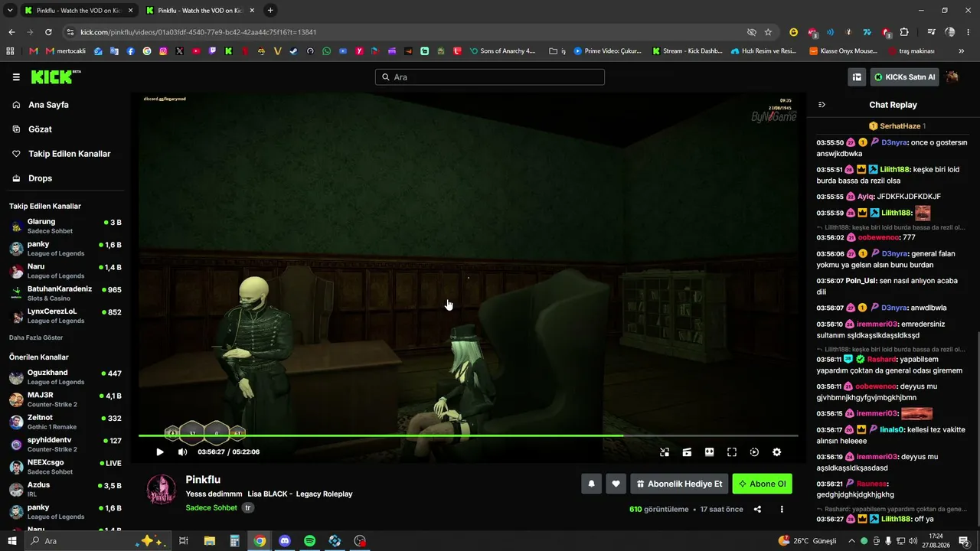This screenshot has width=980, height=551.
Task: Open the Chrome apps grid shortcut
Action: (10, 51)
